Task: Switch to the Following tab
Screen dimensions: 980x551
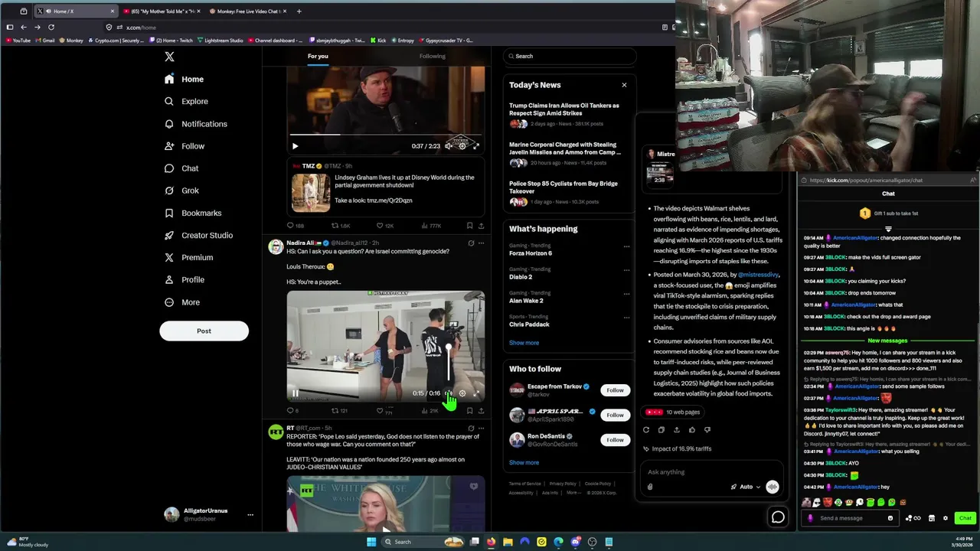Action: [432, 56]
